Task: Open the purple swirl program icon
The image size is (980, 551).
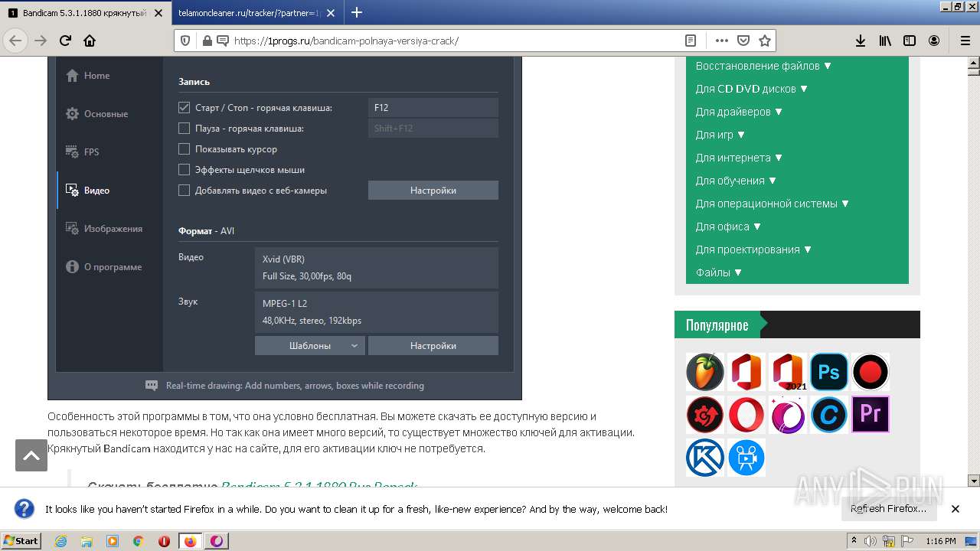Action: click(x=788, y=414)
